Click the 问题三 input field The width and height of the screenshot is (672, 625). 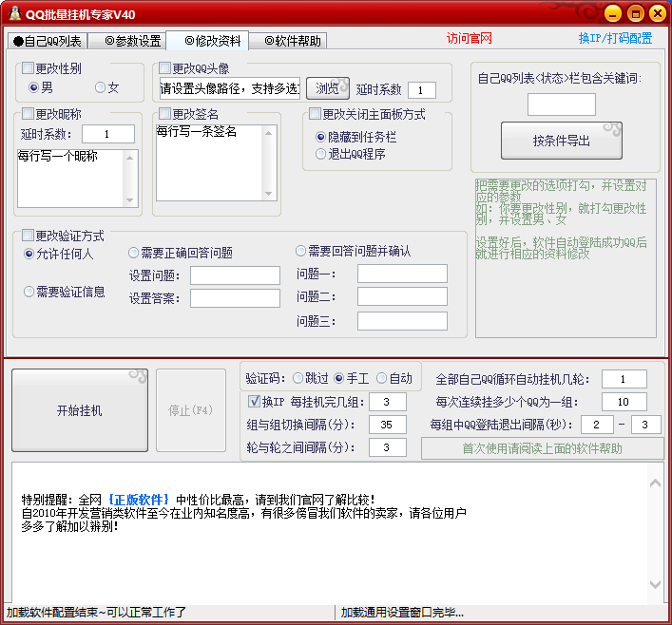point(402,321)
